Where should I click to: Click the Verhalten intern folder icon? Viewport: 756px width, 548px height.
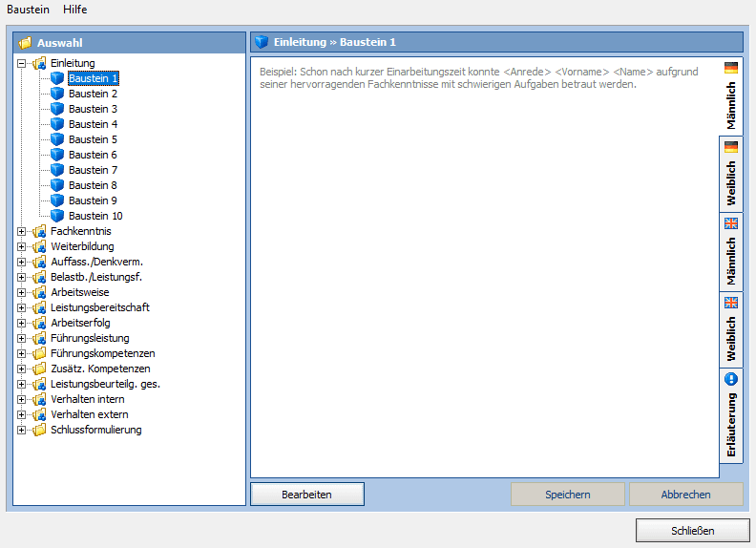click(x=39, y=399)
